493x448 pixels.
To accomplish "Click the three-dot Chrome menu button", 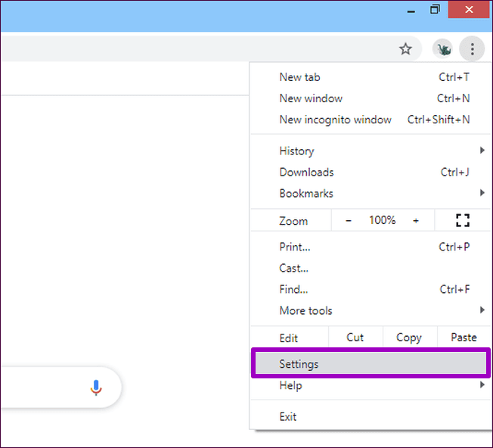I will click(x=472, y=49).
